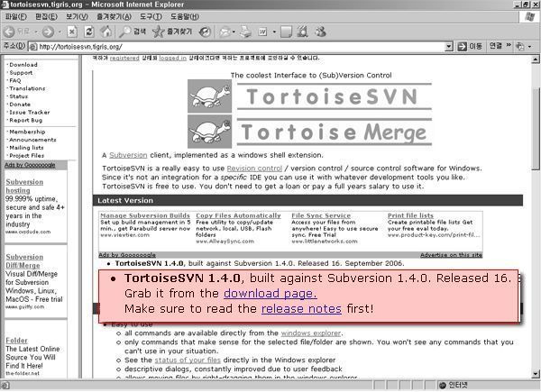Click the Back navigation button
The width and height of the screenshot is (541, 392).
[16, 32]
